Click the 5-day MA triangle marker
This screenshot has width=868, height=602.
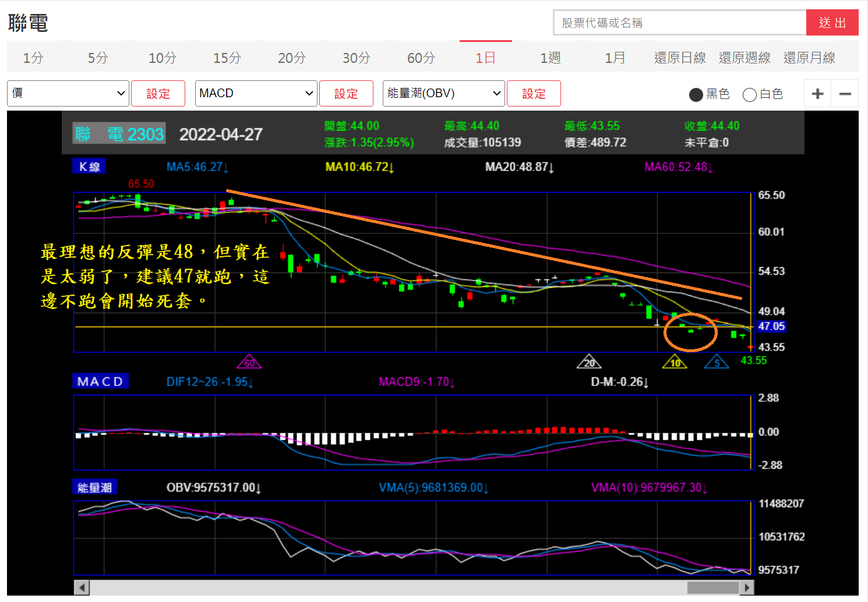click(717, 362)
